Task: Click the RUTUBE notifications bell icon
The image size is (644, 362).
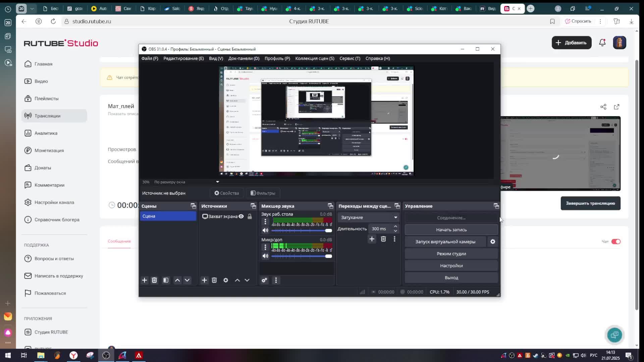Action: 602,43
